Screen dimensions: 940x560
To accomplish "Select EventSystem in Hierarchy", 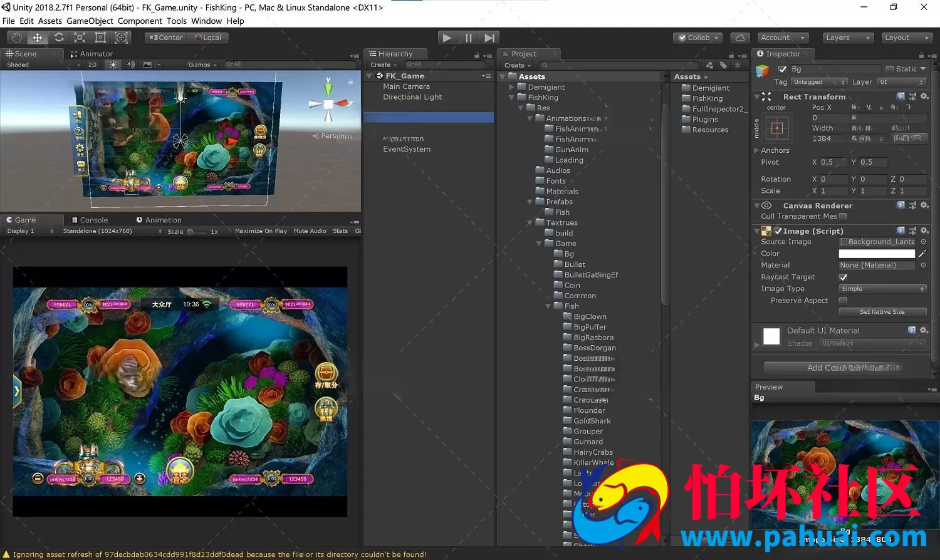I will (x=407, y=149).
